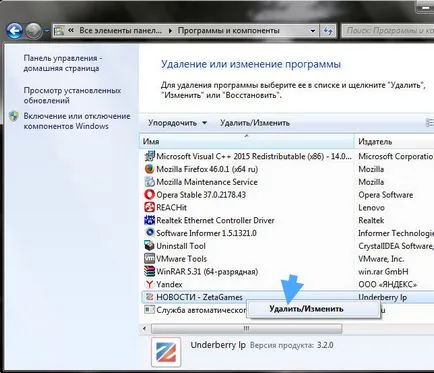This screenshot has height=373, width=434.
Task: Open the 'Упорядочить' dropdown menu
Action: [177, 123]
